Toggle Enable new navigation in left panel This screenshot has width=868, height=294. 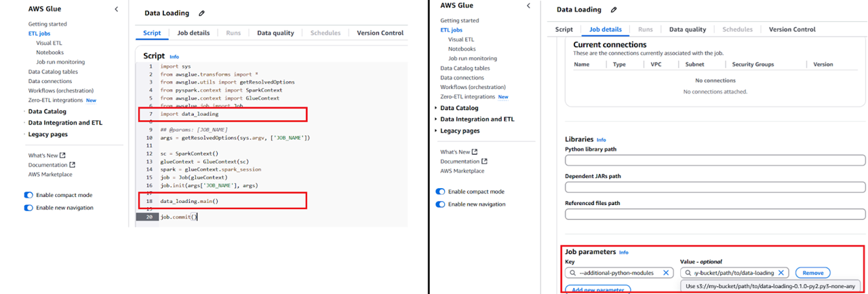click(x=28, y=208)
